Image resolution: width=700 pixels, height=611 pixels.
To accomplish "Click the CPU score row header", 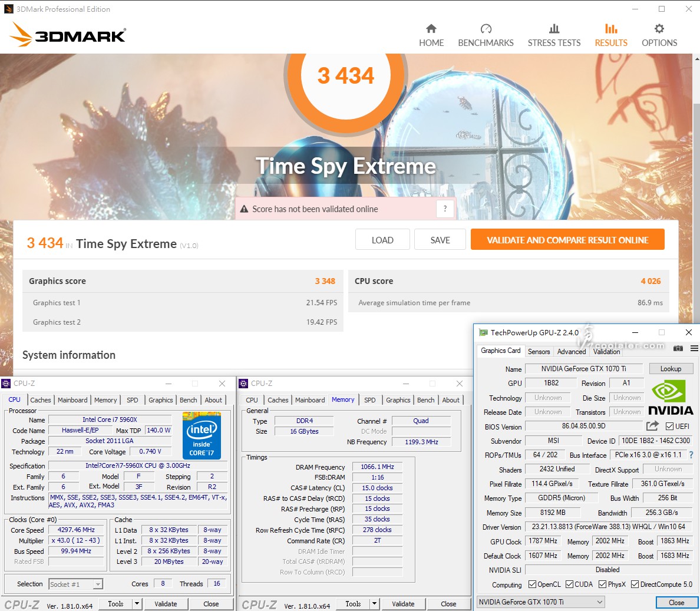I will tap(509, 281).
